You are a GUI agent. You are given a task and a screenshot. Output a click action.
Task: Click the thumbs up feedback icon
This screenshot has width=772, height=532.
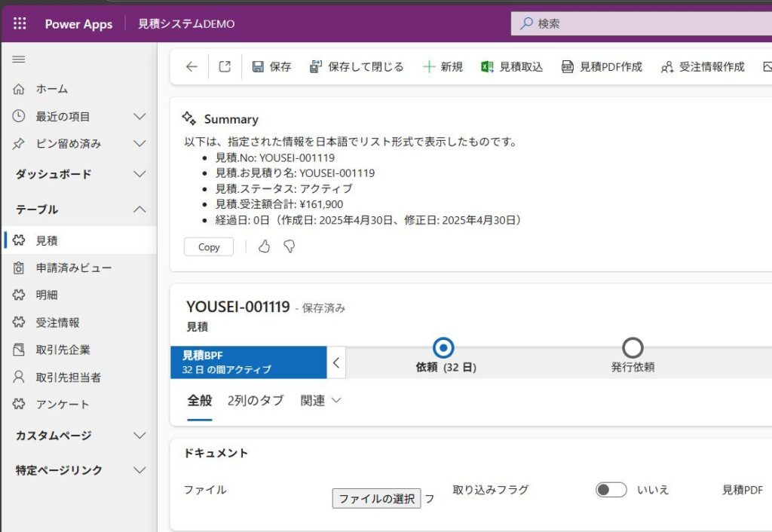point(264,246)
